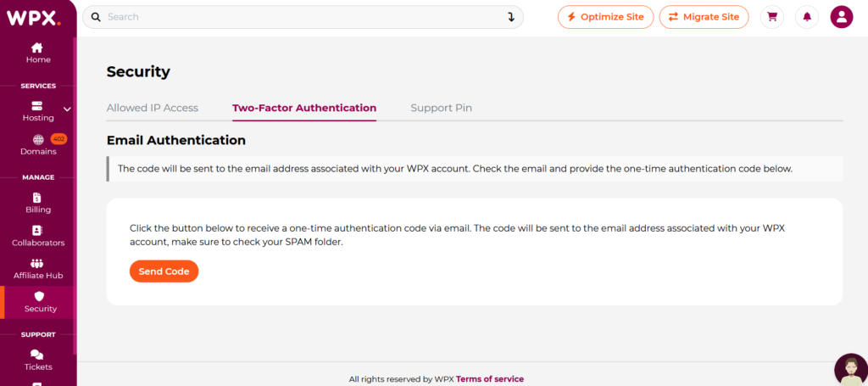Expand the Hosting submenu chevron

pyautogui.click(x=67, y=109)
